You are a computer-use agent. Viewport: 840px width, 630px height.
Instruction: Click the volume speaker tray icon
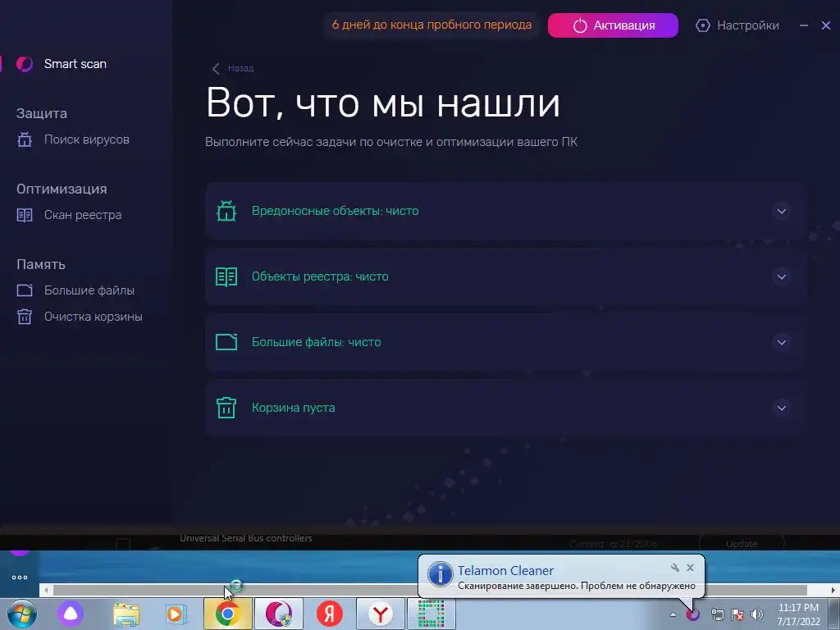coord(757,614)
